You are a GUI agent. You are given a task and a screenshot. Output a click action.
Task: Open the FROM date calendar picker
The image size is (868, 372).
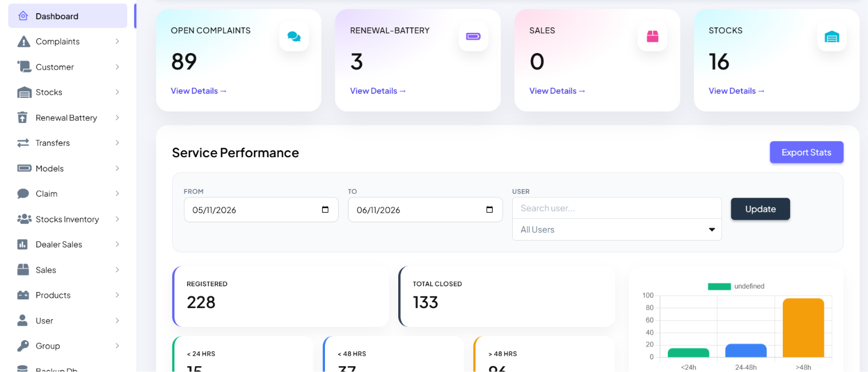coord(325,210)
